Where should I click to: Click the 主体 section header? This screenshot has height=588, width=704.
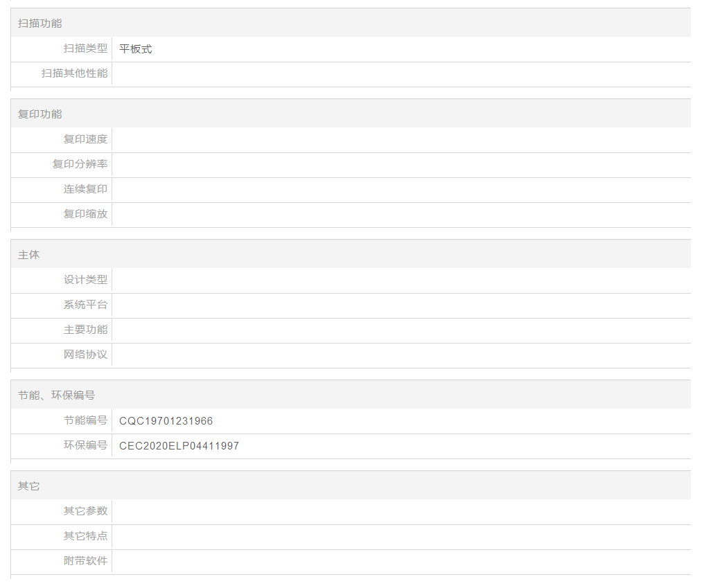click(x=28, y=255)
